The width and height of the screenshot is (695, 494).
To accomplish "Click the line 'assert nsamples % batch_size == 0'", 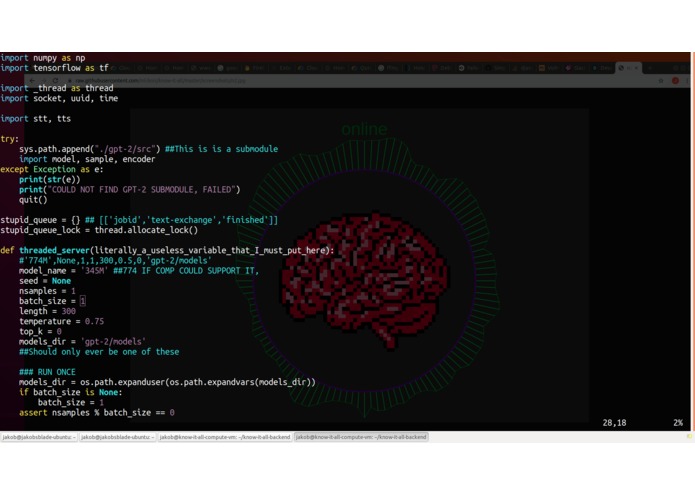I will pos(97,413).
